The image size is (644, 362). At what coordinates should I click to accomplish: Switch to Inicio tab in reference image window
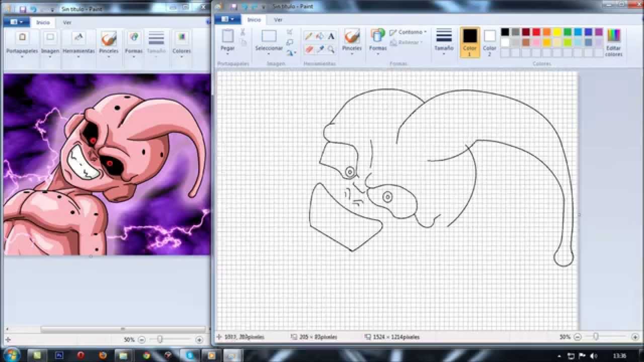43,23
